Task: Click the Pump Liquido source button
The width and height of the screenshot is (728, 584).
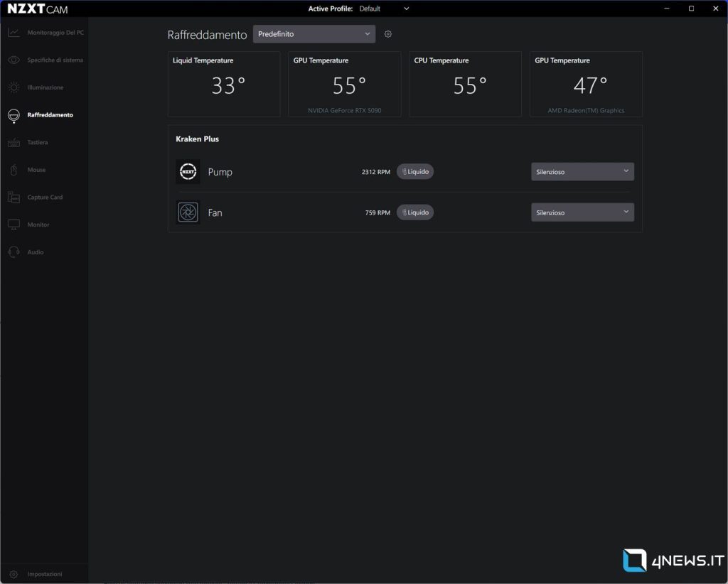Action: point(414,172)
